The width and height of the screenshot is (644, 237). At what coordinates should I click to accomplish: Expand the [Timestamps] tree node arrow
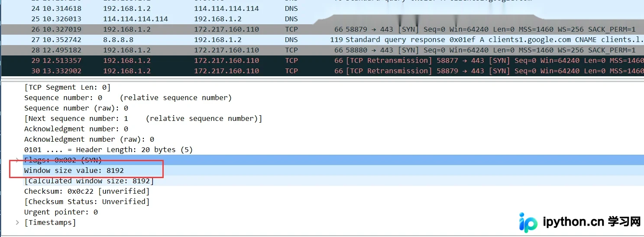coord(17,222)
